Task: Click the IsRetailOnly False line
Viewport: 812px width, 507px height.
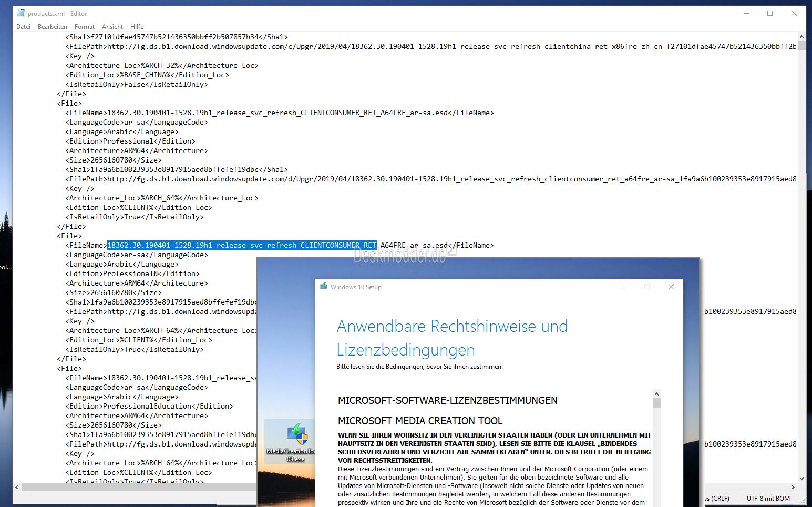Action: [x=137, y=84]
